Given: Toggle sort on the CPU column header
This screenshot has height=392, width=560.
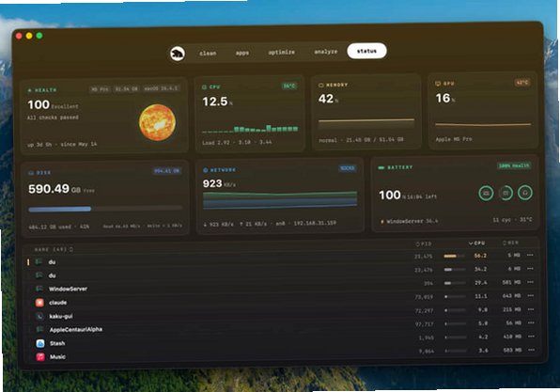Looking at the screenshot, I should click(x=476, y=243).
